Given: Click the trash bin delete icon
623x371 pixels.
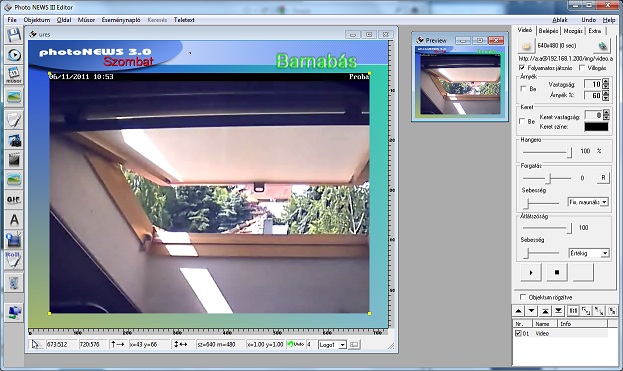Looking at the screenshot, I should tap(14, 283).
